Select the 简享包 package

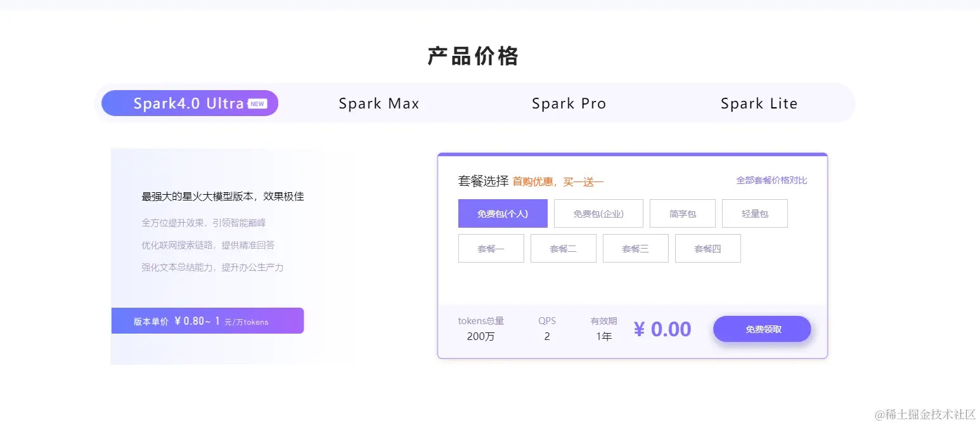click(682, 214)
